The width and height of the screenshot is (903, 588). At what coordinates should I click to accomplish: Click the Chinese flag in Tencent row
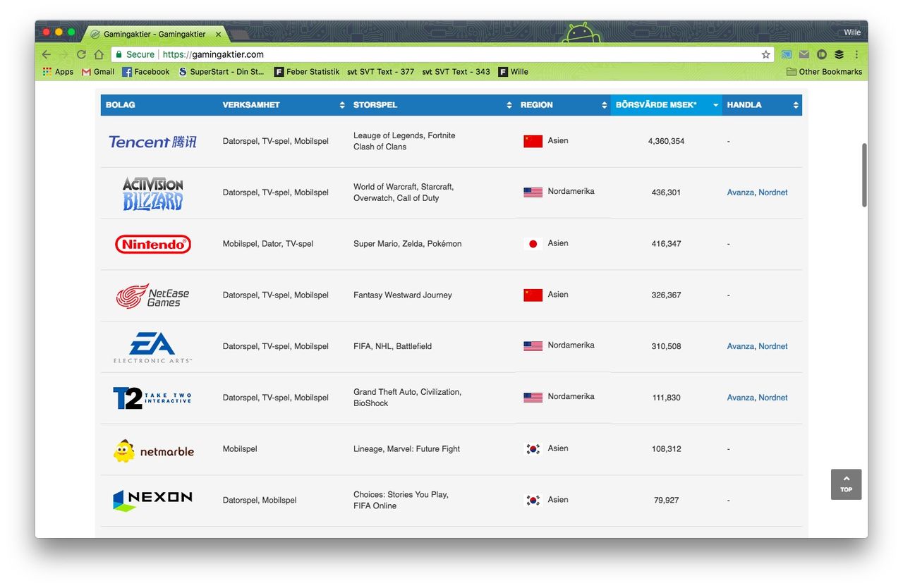[533, 141]
